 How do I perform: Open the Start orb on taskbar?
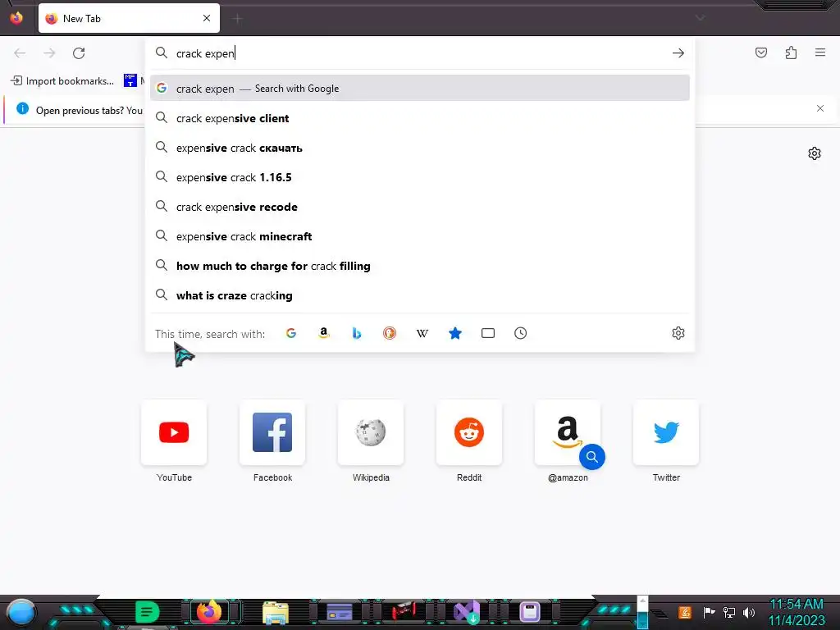(21, 612)
